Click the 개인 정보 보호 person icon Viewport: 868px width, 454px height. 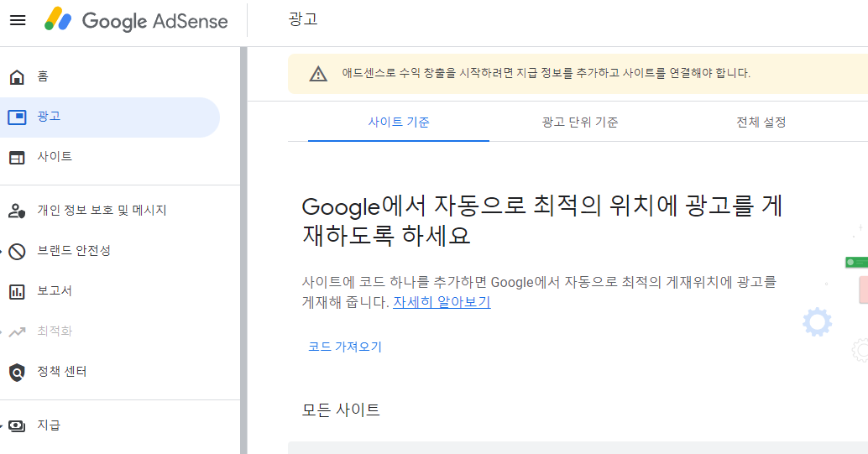[17, 211]
